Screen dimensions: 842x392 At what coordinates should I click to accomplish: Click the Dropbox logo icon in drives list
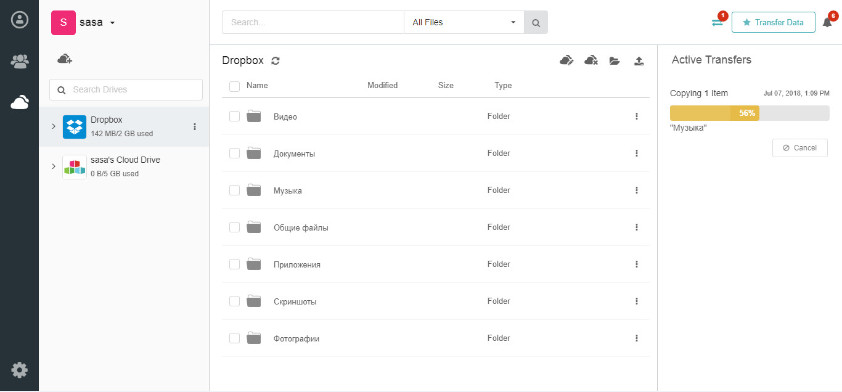74,127
